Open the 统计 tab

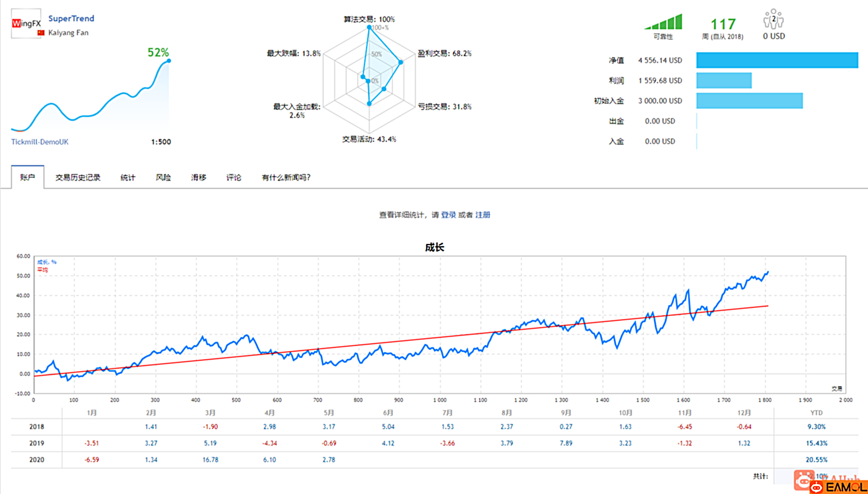[127, 177]
